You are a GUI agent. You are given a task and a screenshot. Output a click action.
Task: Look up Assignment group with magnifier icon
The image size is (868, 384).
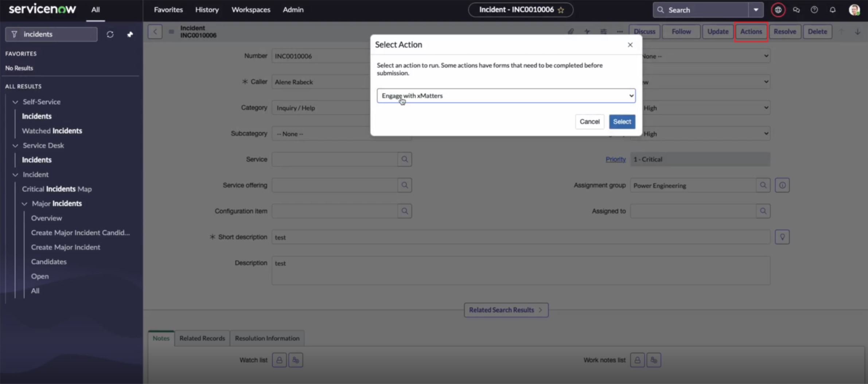(x=763, y=185)
